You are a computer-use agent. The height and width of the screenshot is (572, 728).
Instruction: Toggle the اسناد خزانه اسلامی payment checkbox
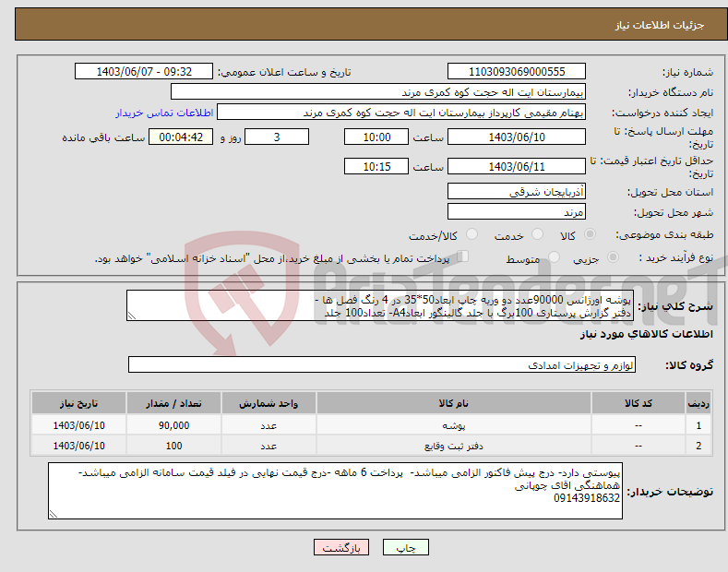pos(462,256)
